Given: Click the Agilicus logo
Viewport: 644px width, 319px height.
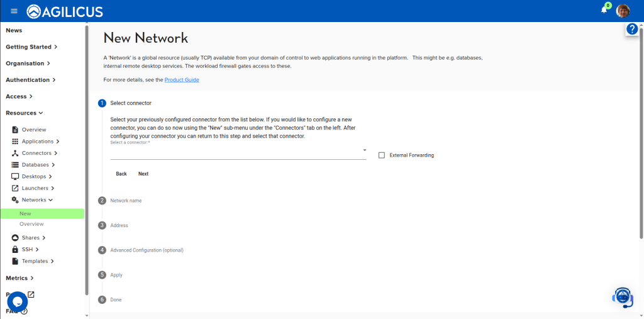Looking at the screenshot, I should [65, 11].
